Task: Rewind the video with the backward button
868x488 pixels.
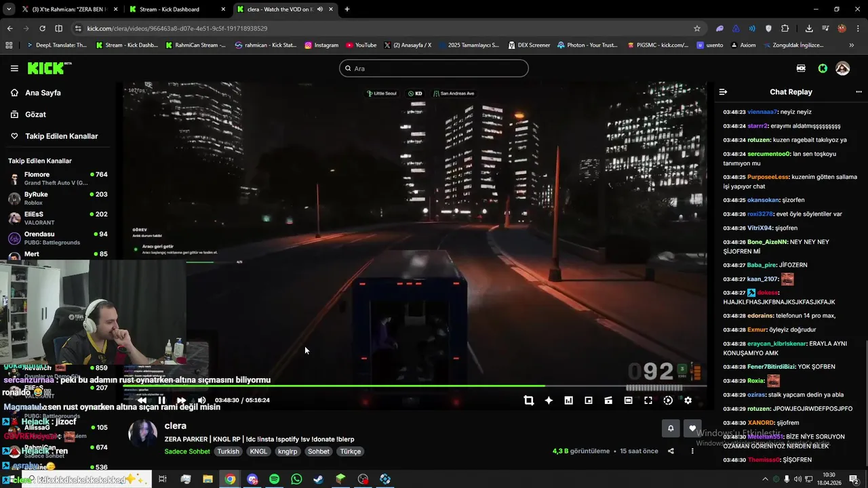Action: (142, 401)
